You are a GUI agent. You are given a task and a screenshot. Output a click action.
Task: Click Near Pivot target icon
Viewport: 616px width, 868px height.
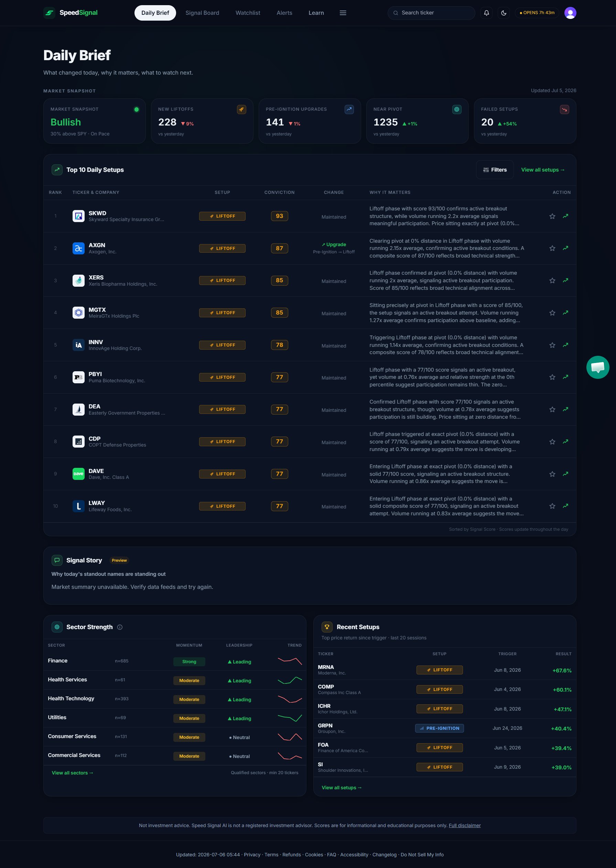(x=457, y=110)
